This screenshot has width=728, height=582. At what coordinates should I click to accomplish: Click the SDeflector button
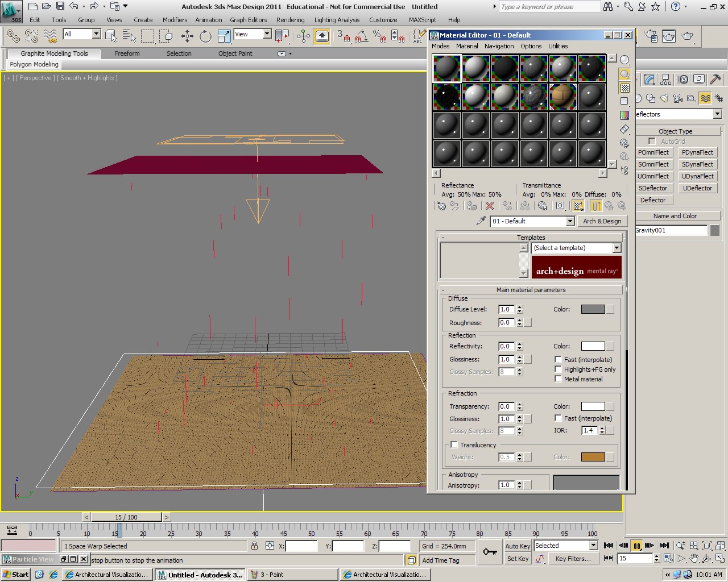654,188
